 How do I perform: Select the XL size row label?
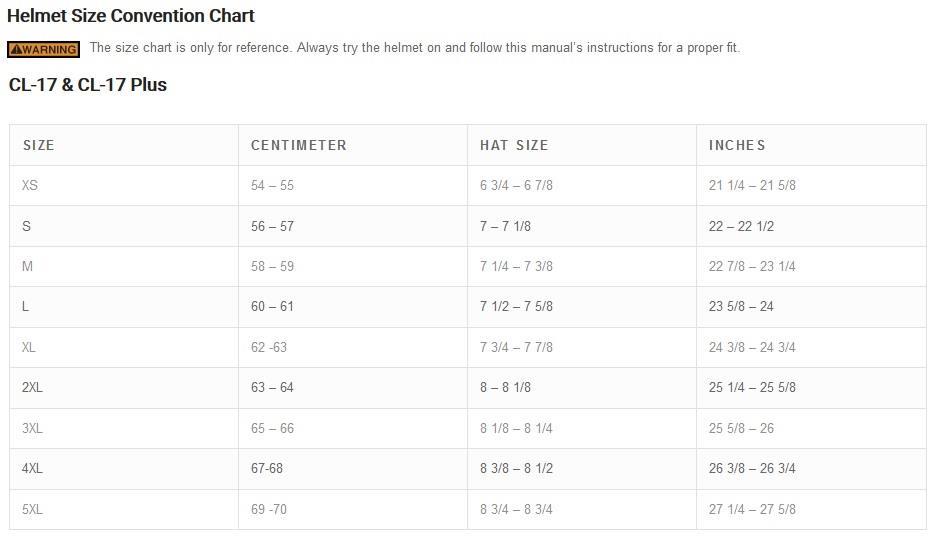pyautogui.click(x=29, y=347)
